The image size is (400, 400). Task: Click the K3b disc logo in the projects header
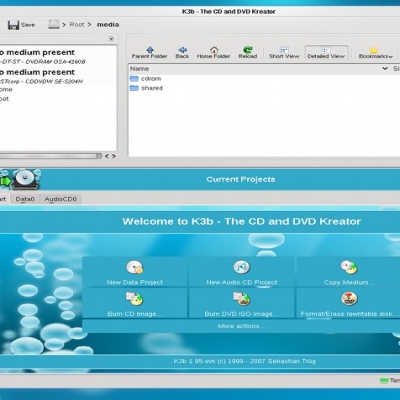(25, 179)
